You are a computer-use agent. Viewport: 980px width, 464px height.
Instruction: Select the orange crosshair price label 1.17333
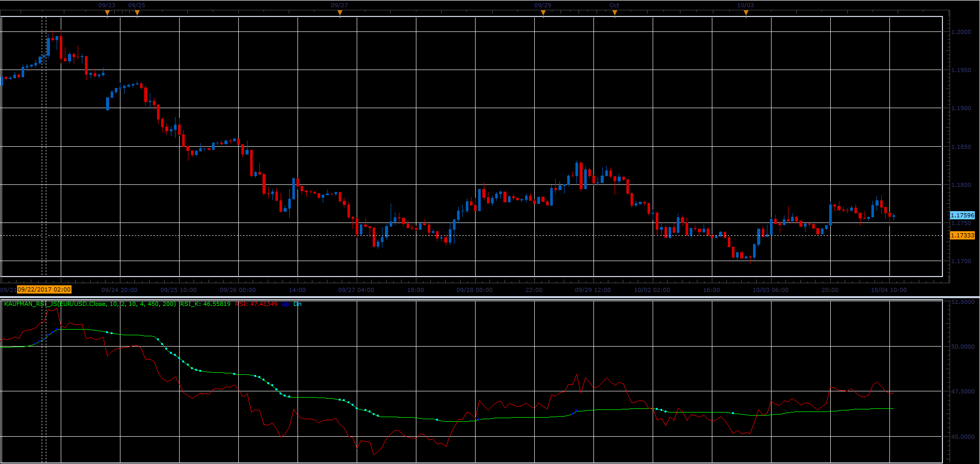pos(962,235)
